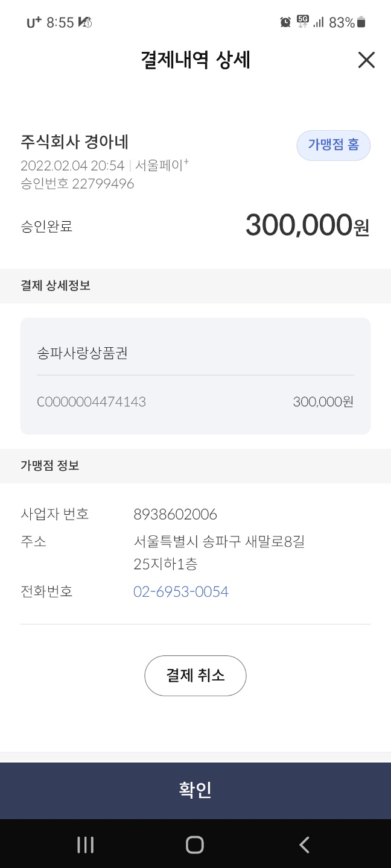Tap the 결제 취소 button
This screenshot has width=391, height=868.
pyautogui.click(x=195, y=676)
